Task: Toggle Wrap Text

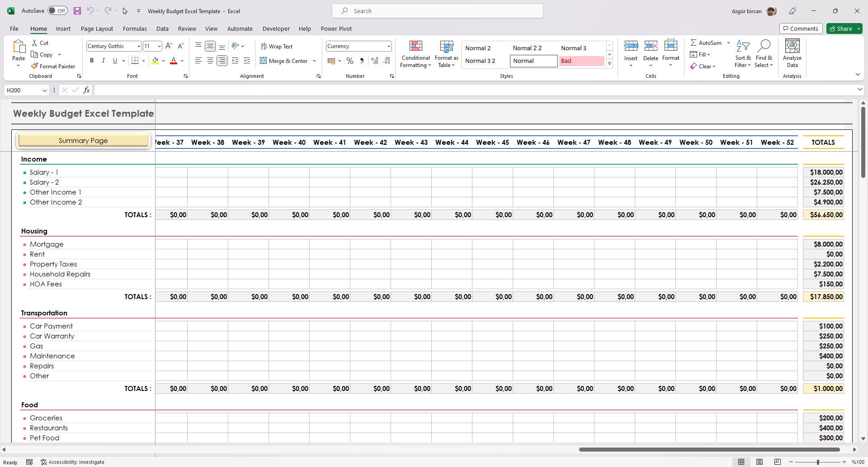Action: click(276, 46)
